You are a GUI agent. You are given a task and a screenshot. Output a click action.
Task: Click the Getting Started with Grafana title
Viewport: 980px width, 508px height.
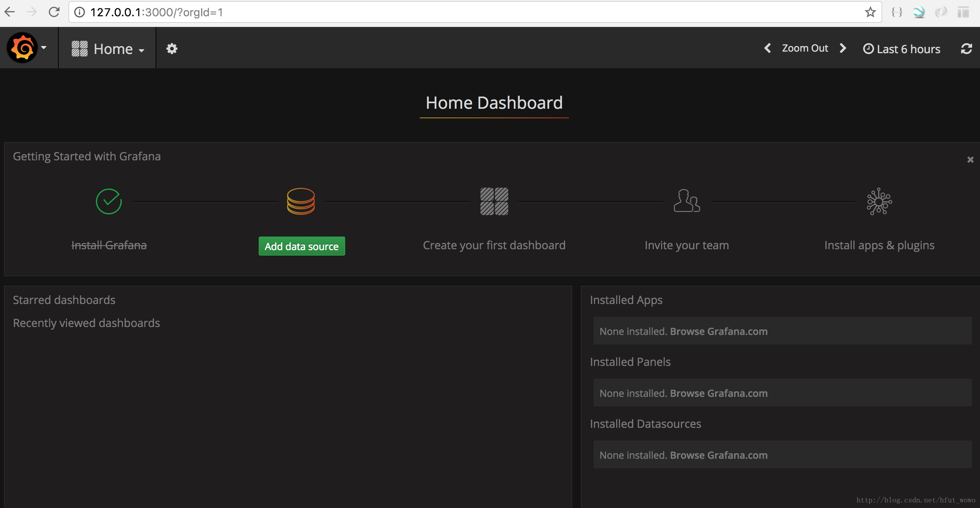[87, 156]
